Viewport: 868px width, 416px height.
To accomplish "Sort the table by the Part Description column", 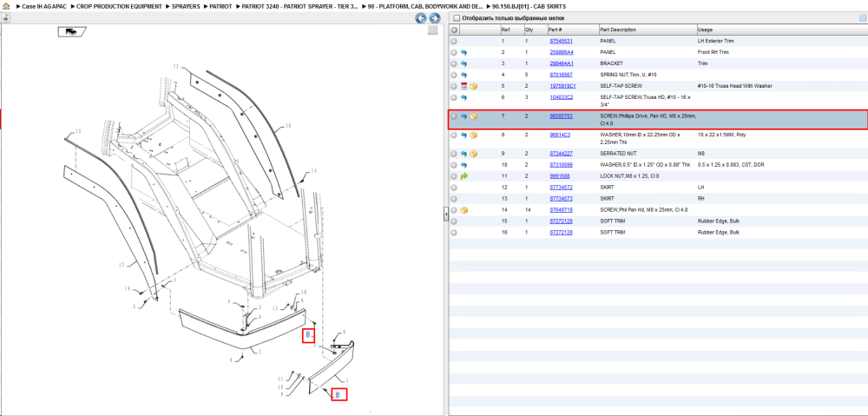I will [618, 30].
